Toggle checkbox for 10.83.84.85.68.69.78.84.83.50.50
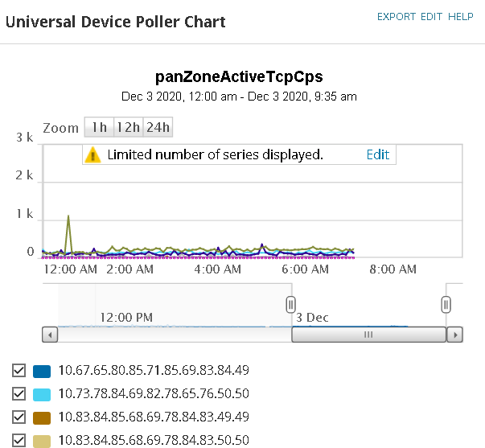 18,440
